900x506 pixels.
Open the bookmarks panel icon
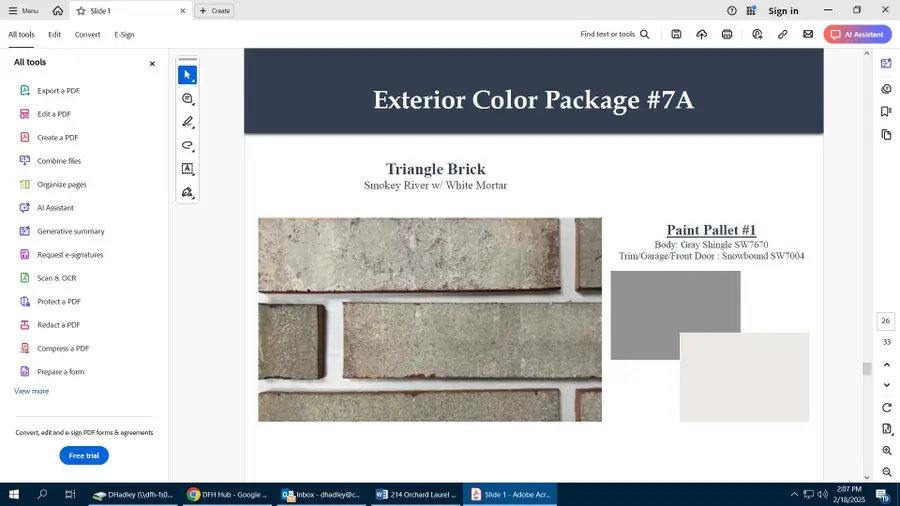[886, 111]
